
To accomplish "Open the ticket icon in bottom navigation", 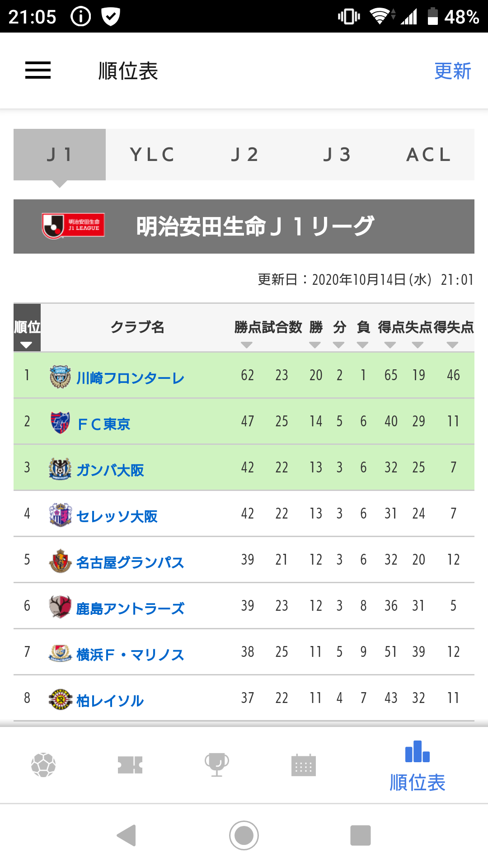I will (x=130, y=765).
